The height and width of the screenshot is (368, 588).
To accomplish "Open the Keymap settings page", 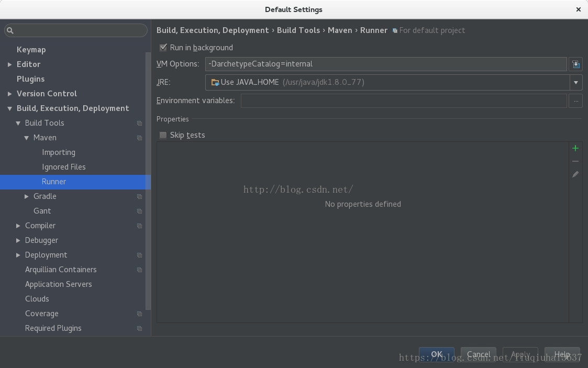I will click(x=31, y=50).
